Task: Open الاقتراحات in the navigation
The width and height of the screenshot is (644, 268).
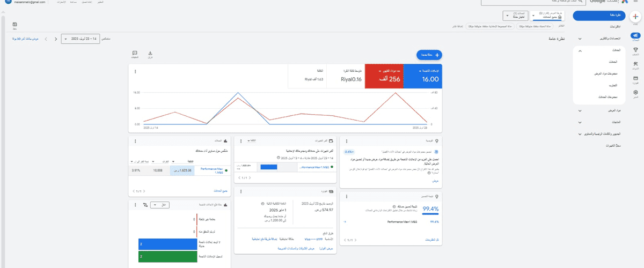Action: (616, 27)
